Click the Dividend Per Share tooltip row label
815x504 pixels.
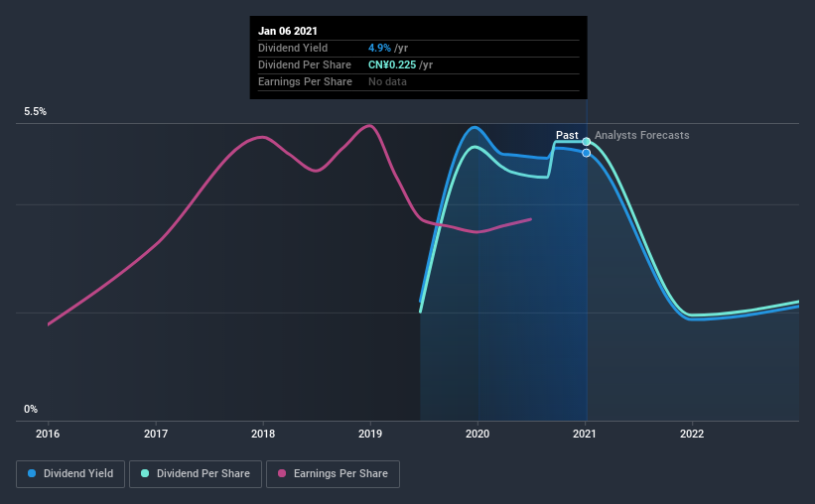(x=305, y=64)
